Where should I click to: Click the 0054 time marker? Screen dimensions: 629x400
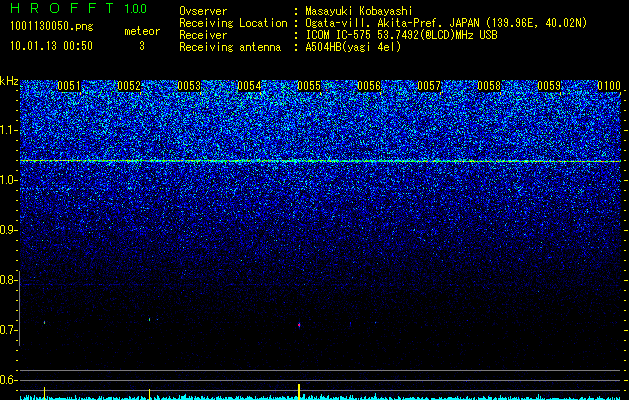click(x=249, y=86)
